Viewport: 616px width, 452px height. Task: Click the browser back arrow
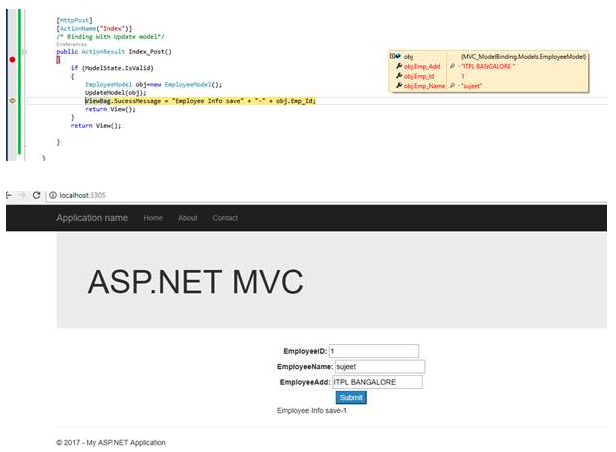(x=9, y=195)
